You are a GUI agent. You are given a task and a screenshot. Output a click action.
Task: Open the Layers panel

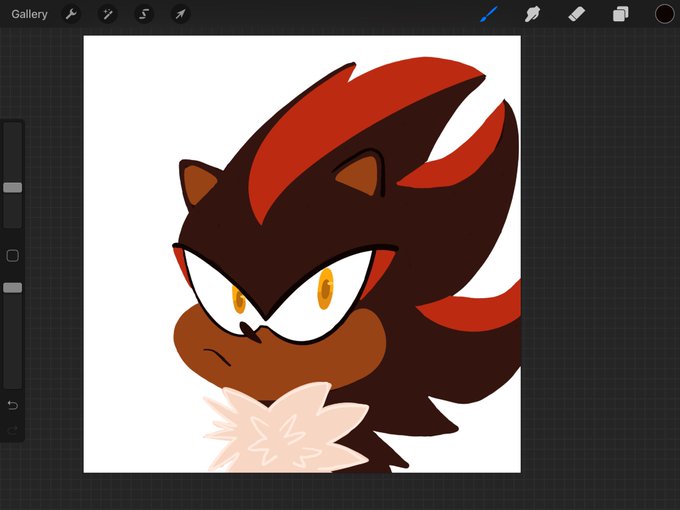pos(621,14)
